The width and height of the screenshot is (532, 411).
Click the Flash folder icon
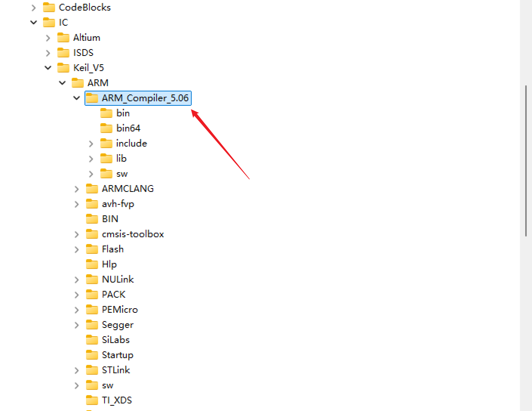coord(92,249)
